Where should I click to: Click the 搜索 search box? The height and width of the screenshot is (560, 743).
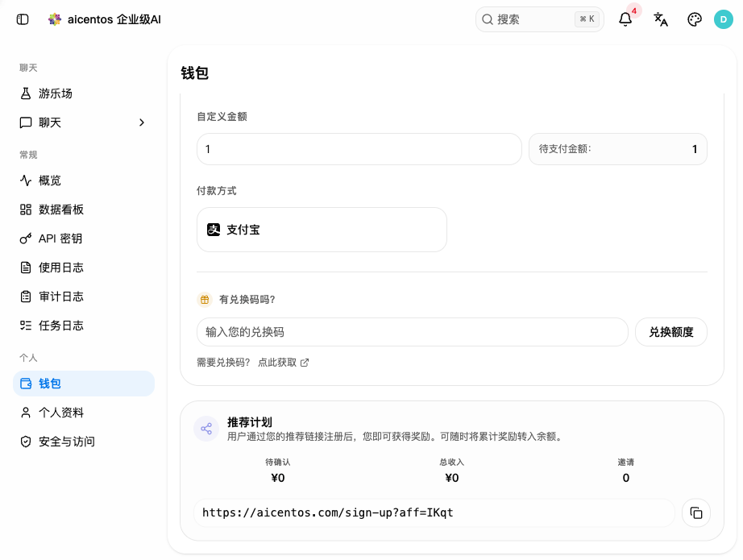coord(540,19)
